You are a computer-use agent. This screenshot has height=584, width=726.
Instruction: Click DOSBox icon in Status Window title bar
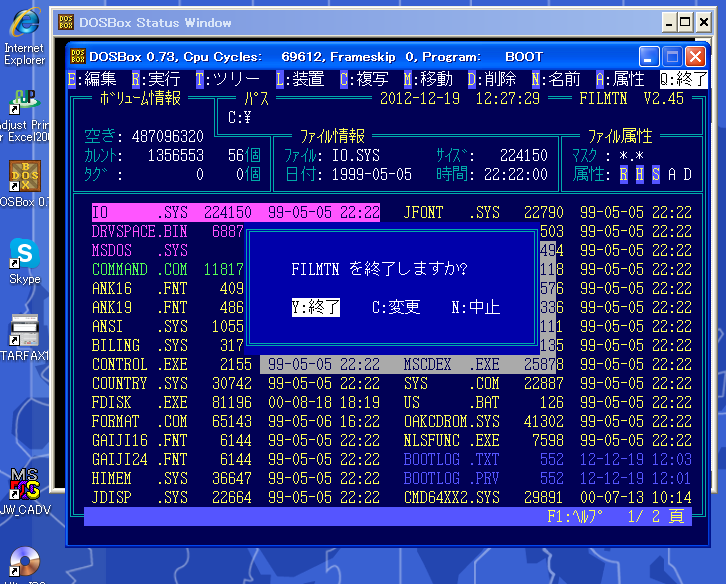[66, 22]
